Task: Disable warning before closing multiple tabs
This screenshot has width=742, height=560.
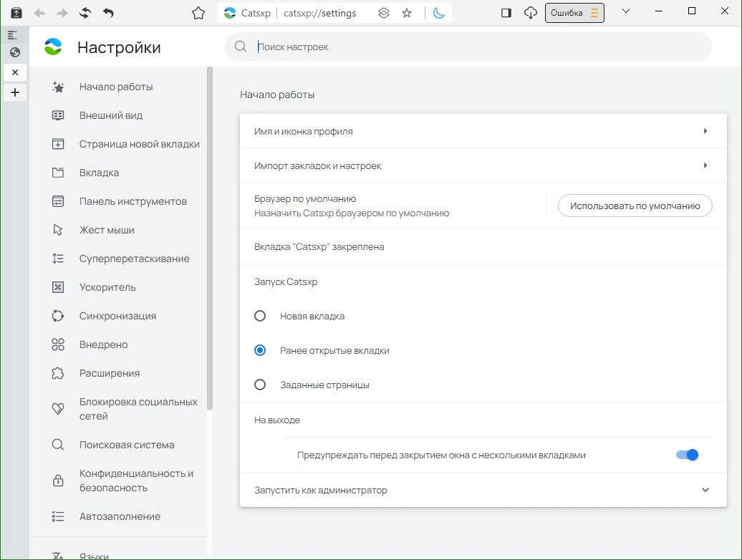Action: point(687,455)
